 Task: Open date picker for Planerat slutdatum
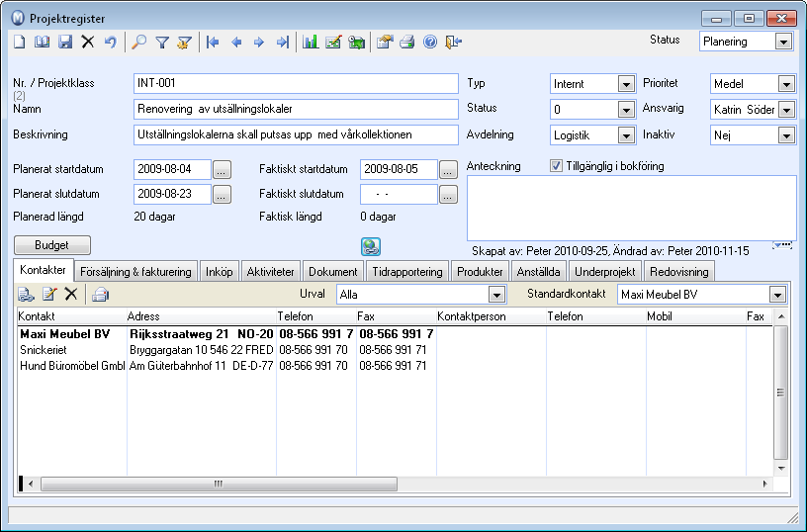(x=222, y=194)
